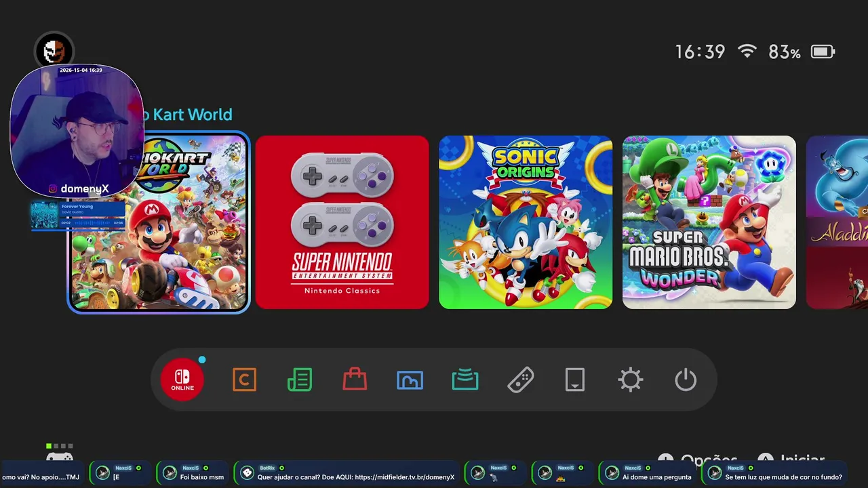This screenshot has height=488, width=868.
Task: Select the Aladdin game tile
Action: (x=837, y=222)
